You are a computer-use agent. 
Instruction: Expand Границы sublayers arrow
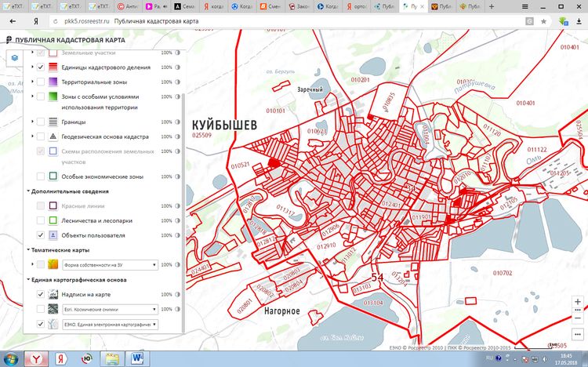pos(32,122)
